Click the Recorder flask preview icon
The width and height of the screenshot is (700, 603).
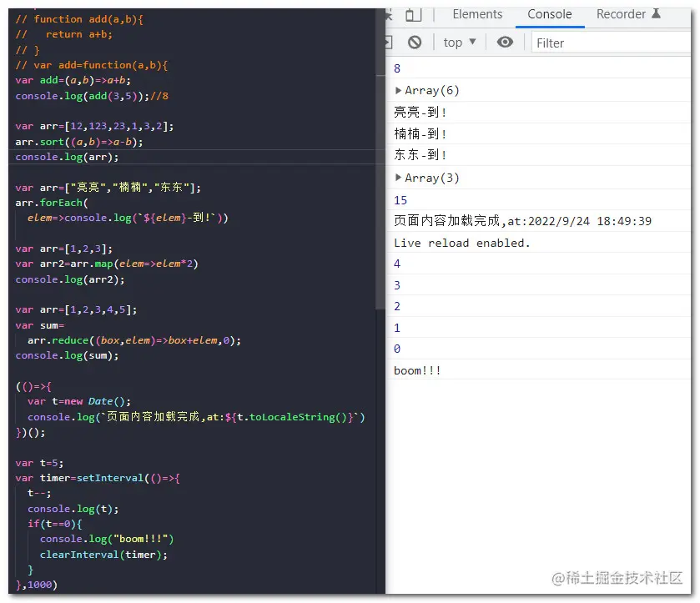point(656,14)
